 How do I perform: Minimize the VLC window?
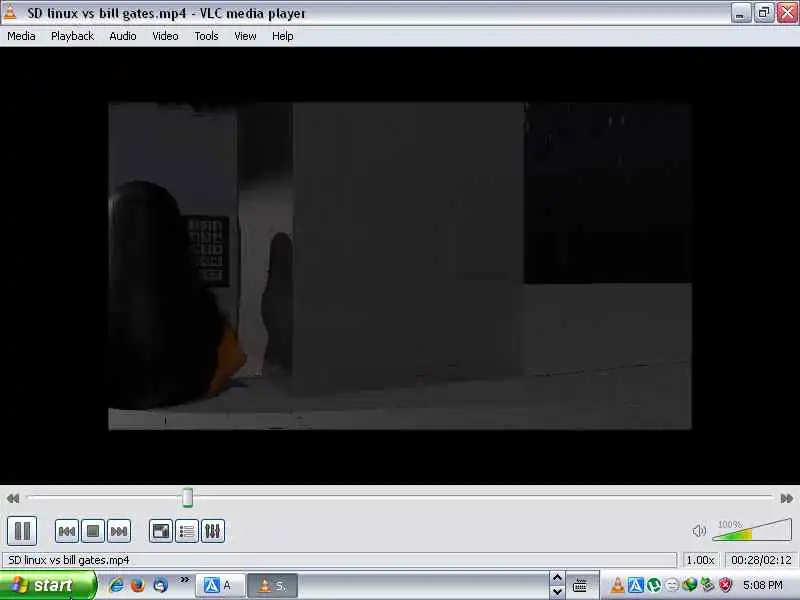(740, 13)
